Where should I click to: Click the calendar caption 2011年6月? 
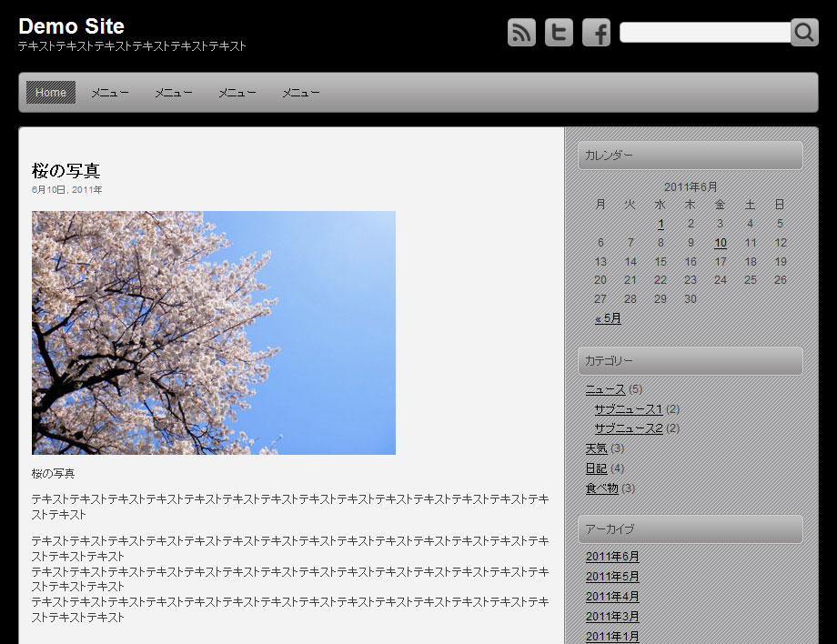[x=691, y=186]
